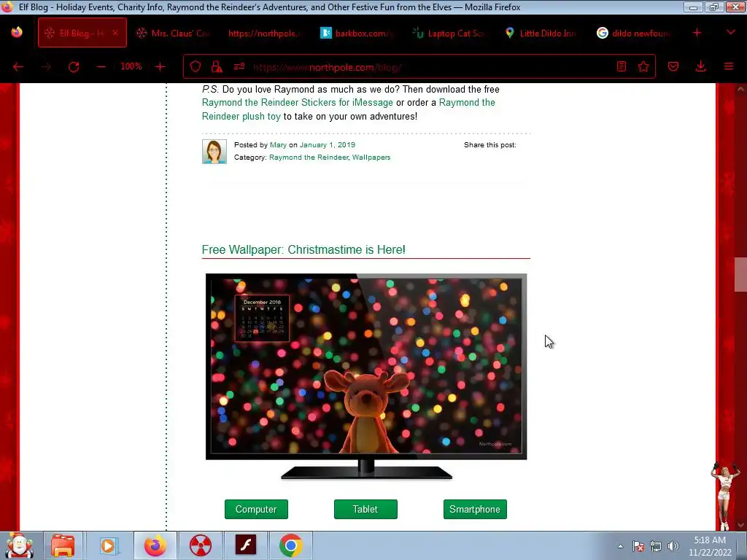
Task: Open the Chrome taskbar icon
Action: (291, 545)
